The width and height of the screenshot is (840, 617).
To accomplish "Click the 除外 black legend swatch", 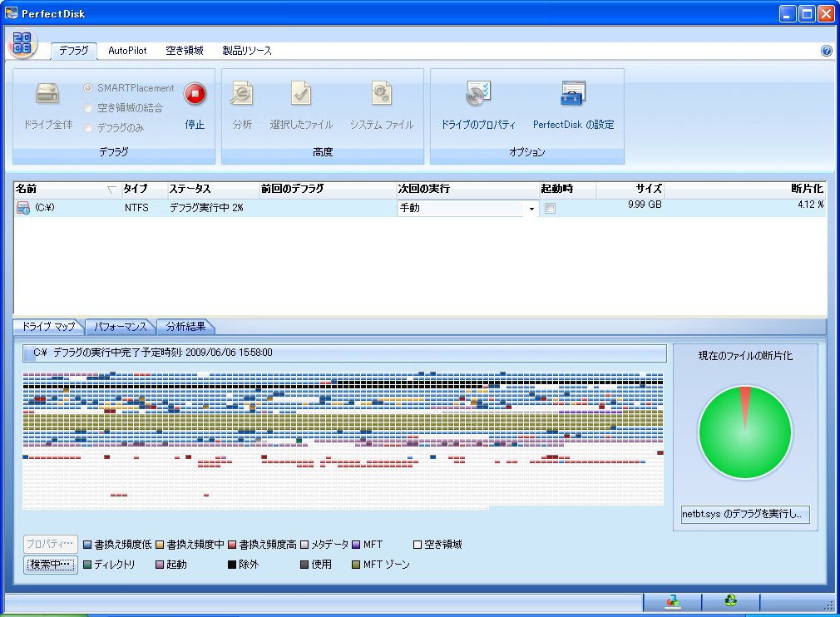I will [x=232, y=565].
